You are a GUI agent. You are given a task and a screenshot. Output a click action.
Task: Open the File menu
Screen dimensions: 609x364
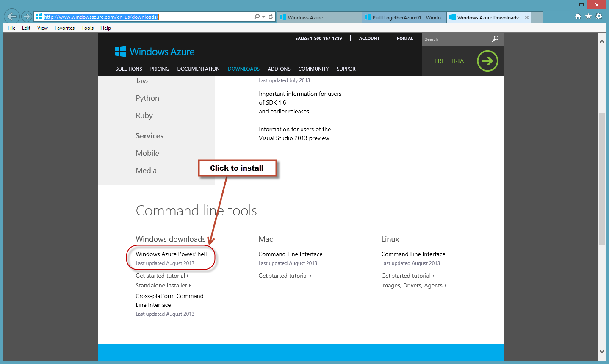[x=11, y=28]
